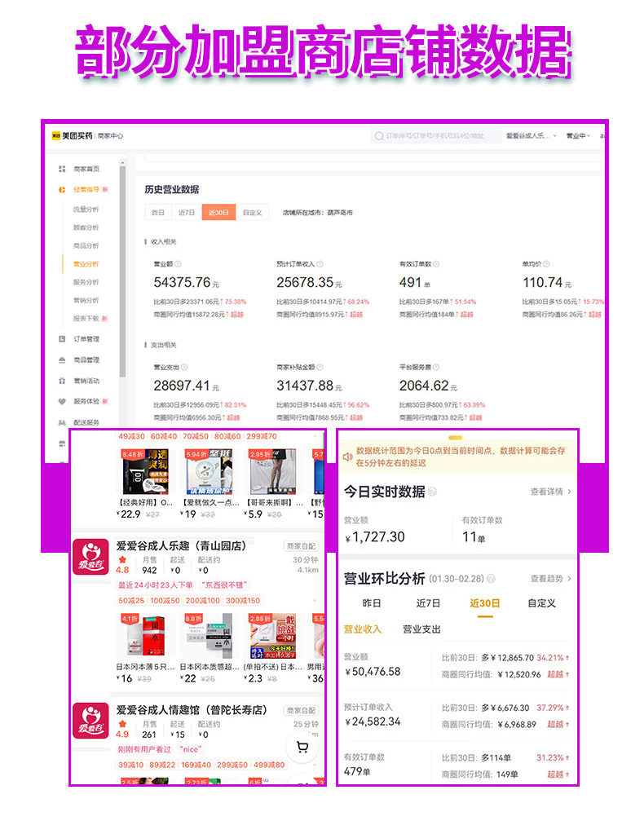
Task: Click help icon next to 今日实时数据
Action: (432, 492)
